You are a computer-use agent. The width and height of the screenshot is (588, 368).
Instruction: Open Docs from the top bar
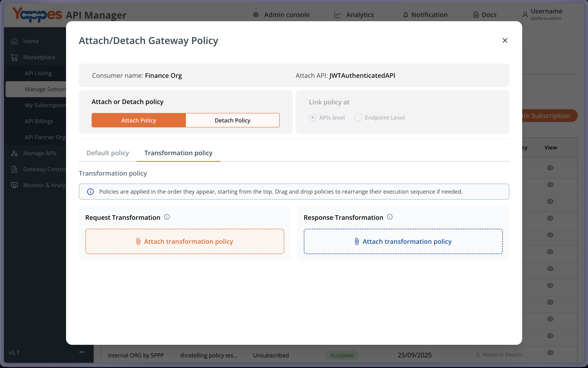click(x=485, y=15)
